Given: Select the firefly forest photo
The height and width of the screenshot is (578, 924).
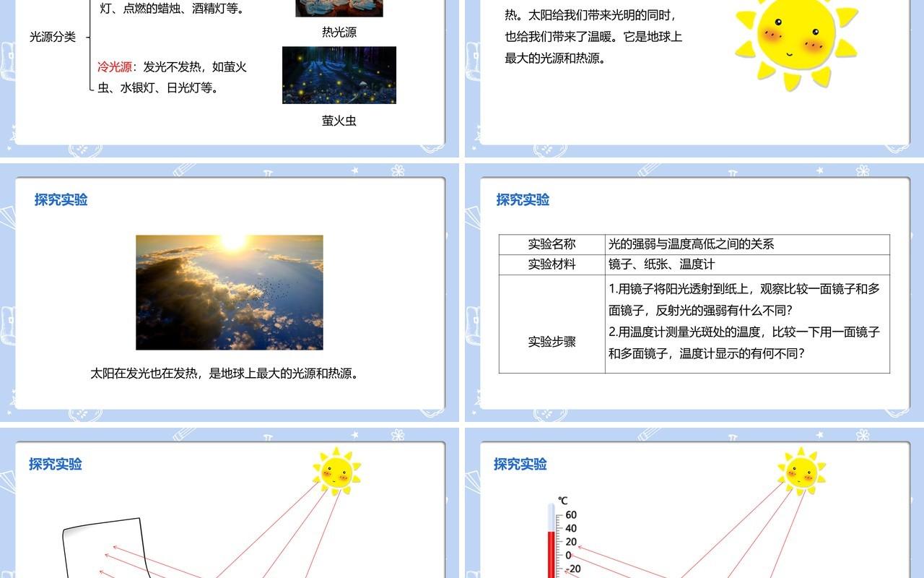Looking at the screenshot, I should click(339, 75).
